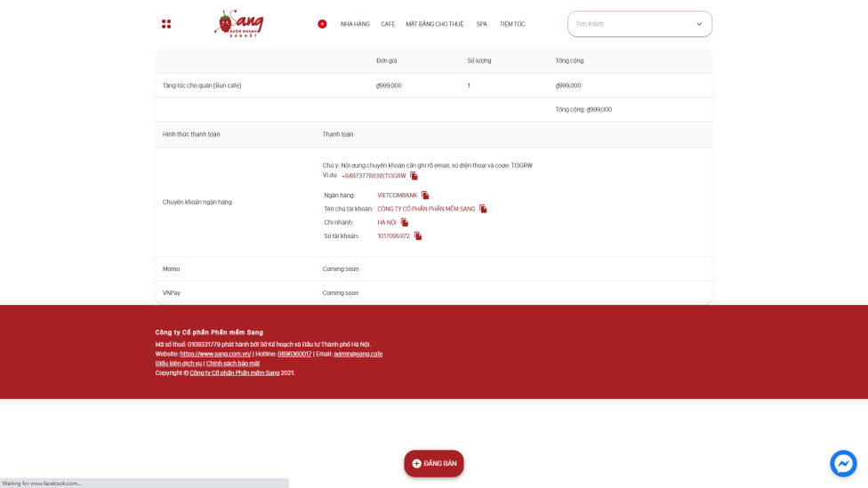Expand the search dropdown chevron
868x488 pixels.
(x=699, y=24)
